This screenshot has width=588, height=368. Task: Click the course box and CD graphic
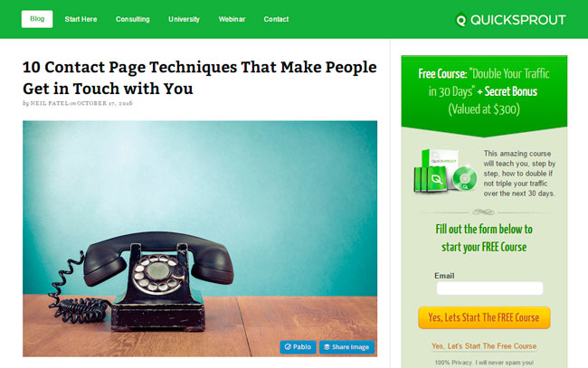click(x=445, y=171)
